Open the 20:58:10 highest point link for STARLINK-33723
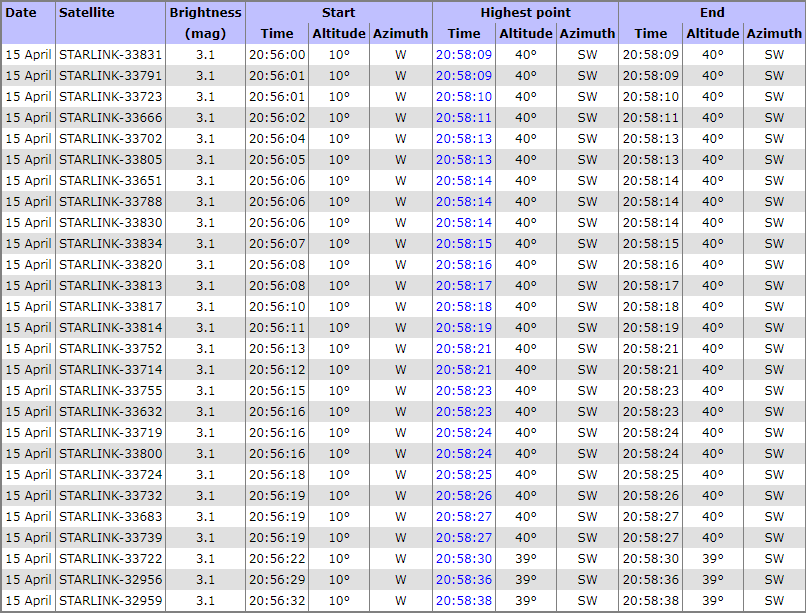The width and height of the screenshot is (806, 613). pyautogui.click(x=464, y=97)
